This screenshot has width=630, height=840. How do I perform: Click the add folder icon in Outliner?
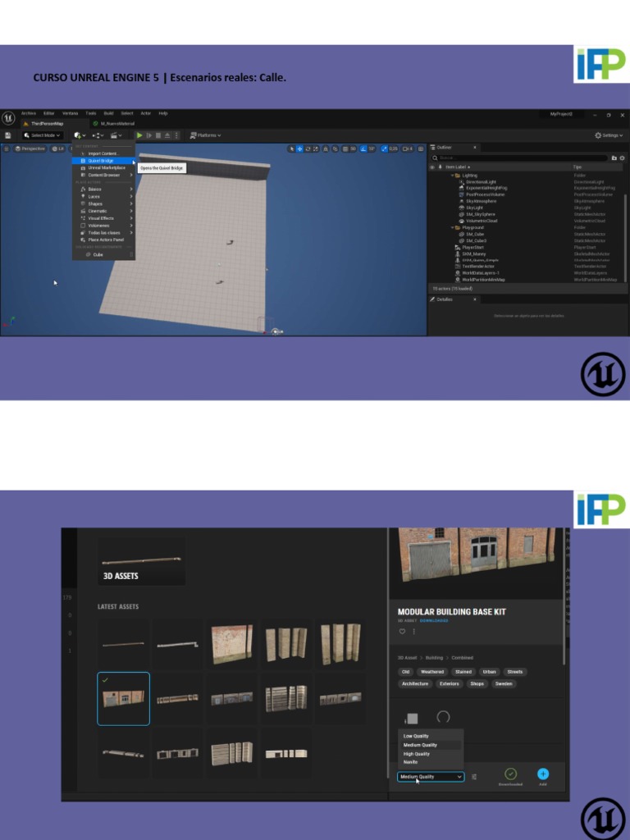point(614,158)
